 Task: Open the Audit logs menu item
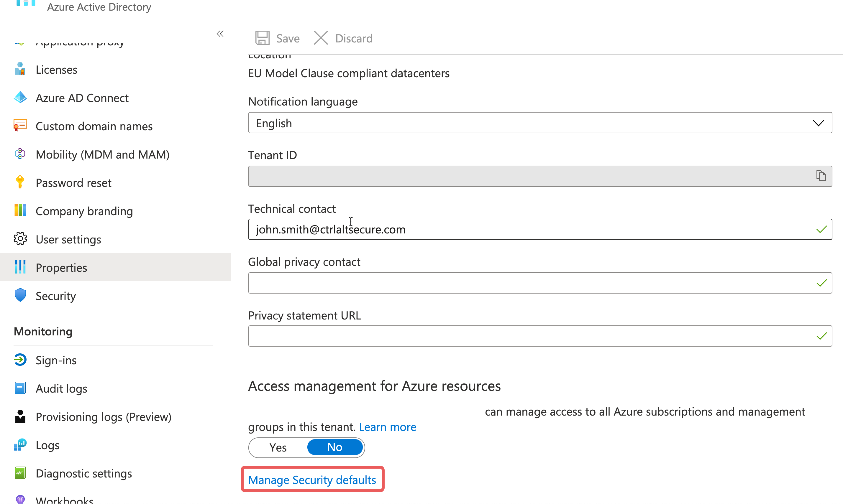[x=61, y=388]
